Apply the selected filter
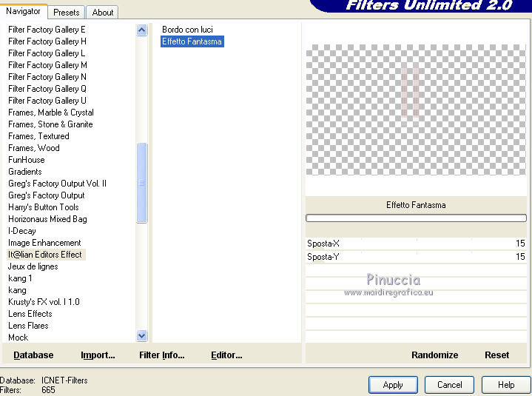Viewport: 532px width, 396px height. [393, 385]
